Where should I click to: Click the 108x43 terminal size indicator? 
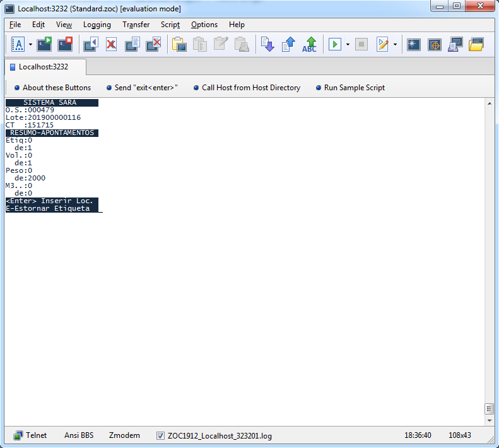[459, 435]
